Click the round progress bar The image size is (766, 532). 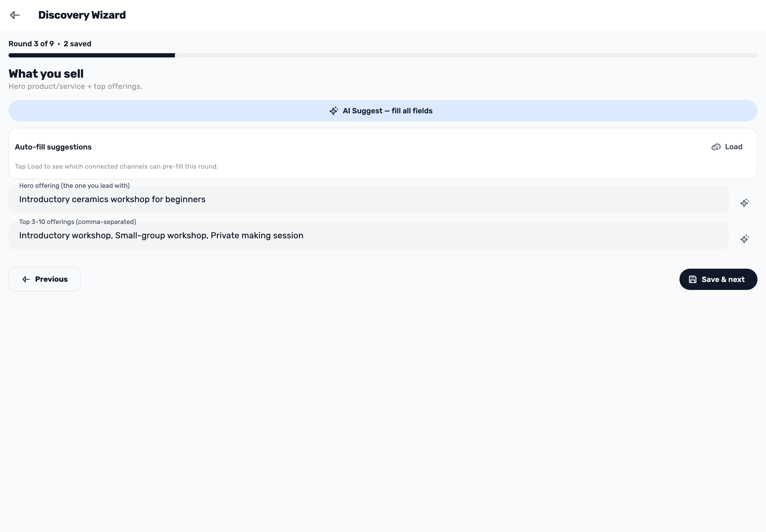383,55
